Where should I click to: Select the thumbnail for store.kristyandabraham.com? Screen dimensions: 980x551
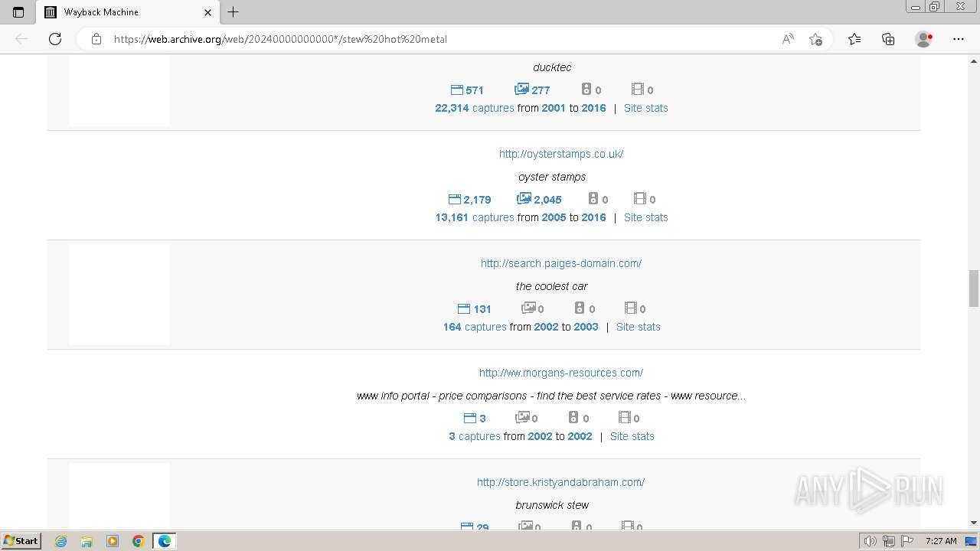click(x=119, y=496)
